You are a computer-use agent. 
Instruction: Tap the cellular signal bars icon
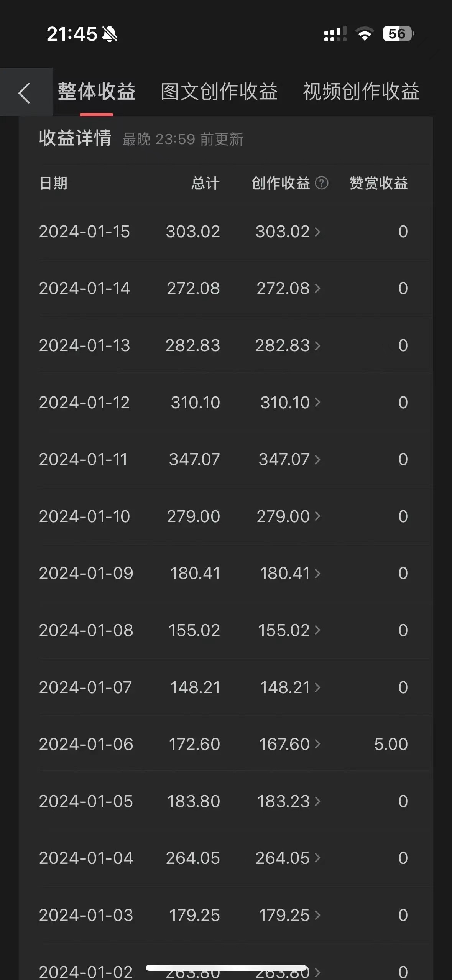coord(335,34)
